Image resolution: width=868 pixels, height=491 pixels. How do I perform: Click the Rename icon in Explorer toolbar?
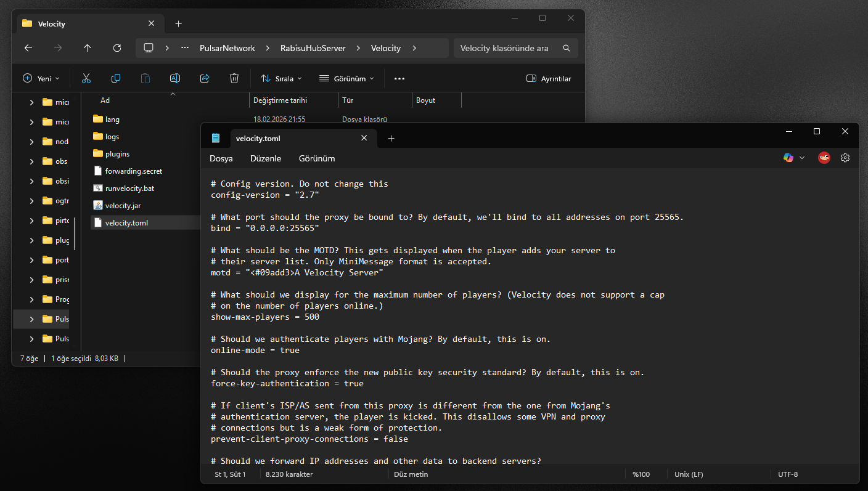(x=175, y=78)
